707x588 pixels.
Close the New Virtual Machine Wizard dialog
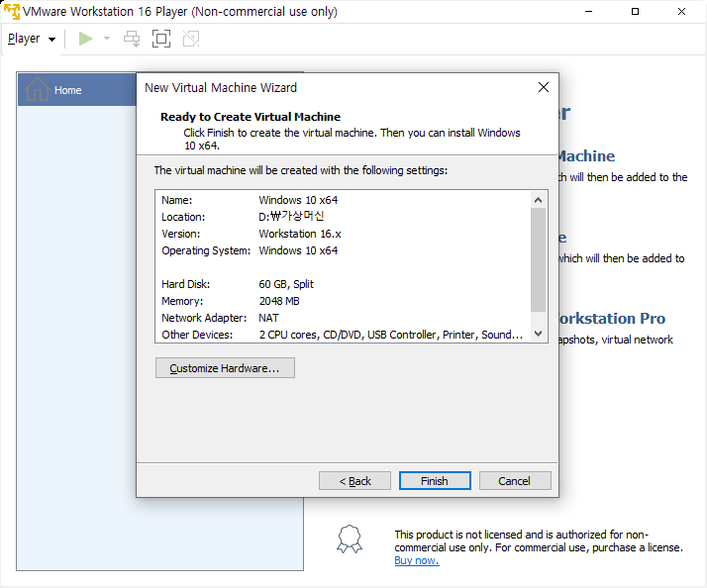tap(544, 87)
